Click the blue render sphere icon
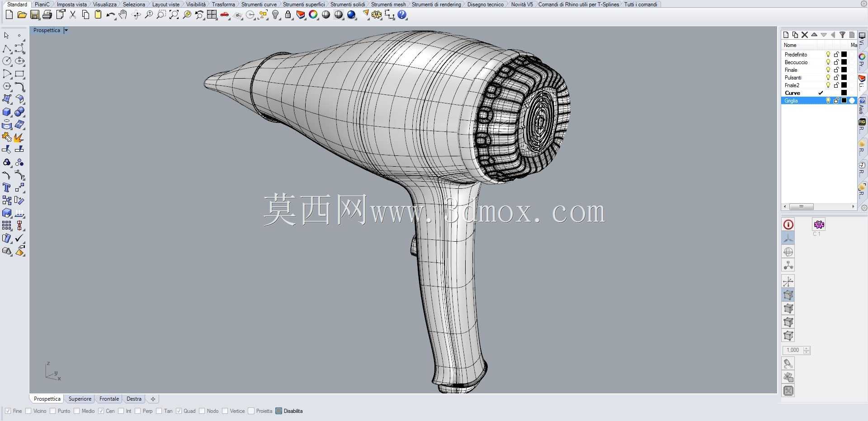868x421 pixels. pos(351,15)
